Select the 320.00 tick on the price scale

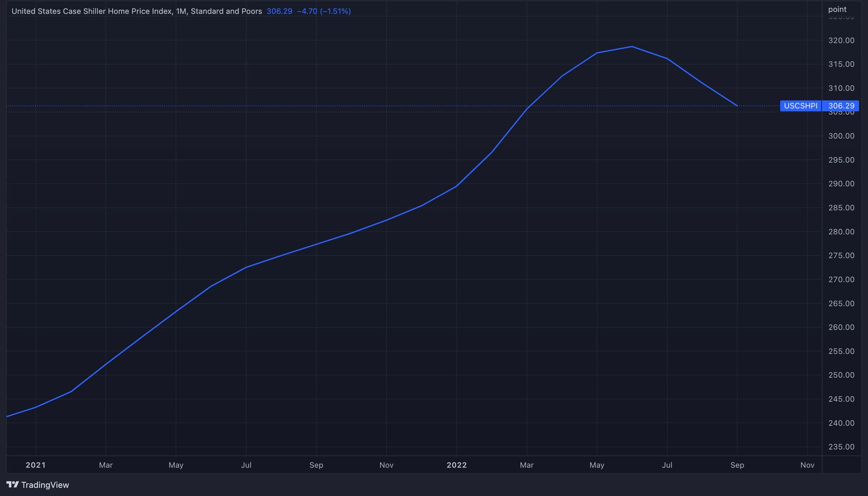point(841,40)
